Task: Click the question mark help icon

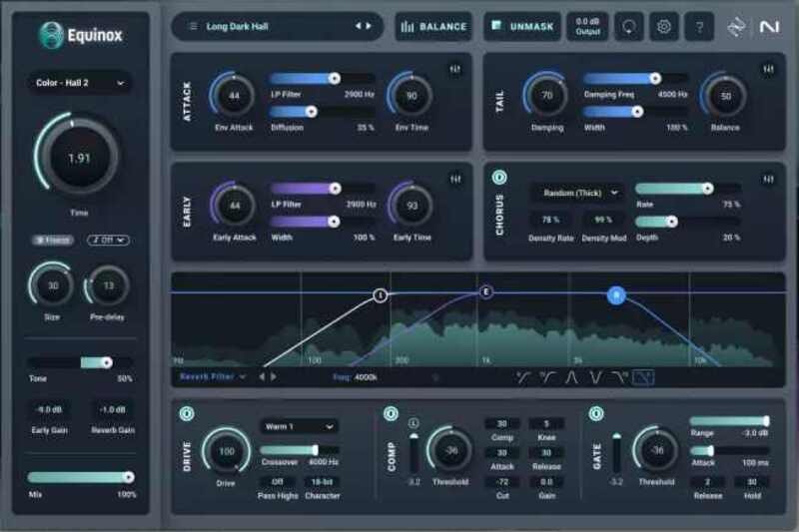Action: coord(699,27)
